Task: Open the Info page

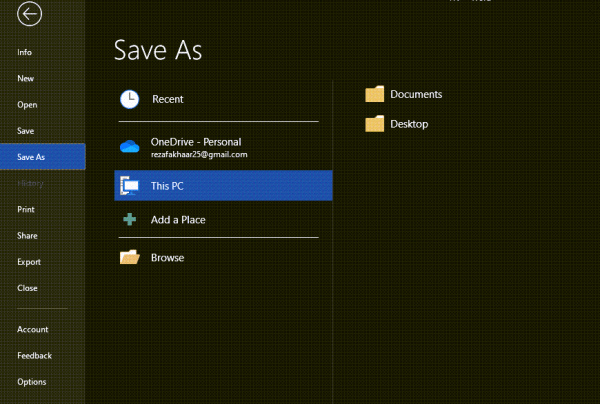Action: pyautogui.click(x=24, y=52)
